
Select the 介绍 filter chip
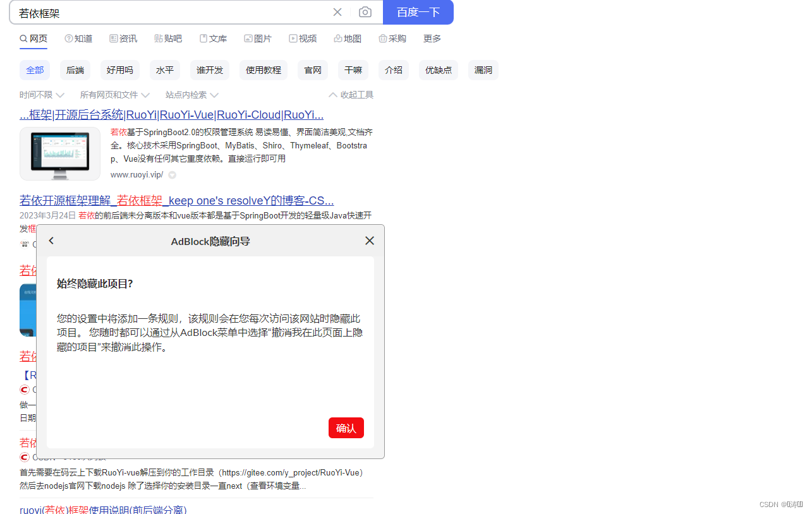(394, 70)
